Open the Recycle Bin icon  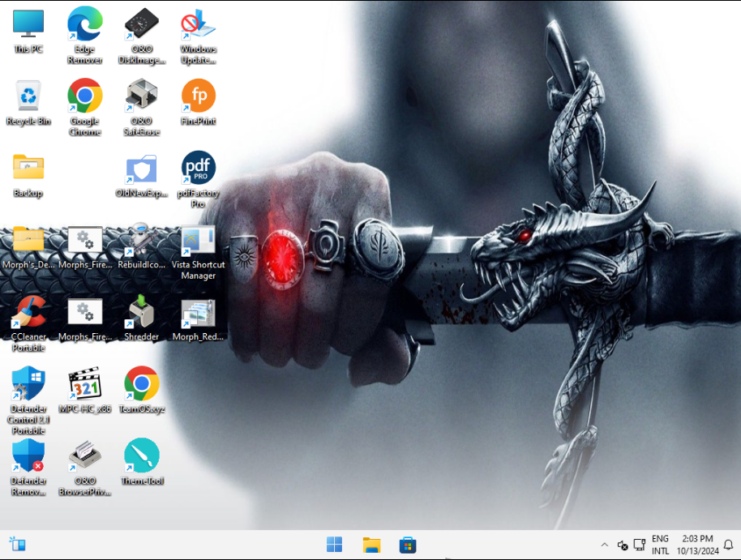coord(28,103)
